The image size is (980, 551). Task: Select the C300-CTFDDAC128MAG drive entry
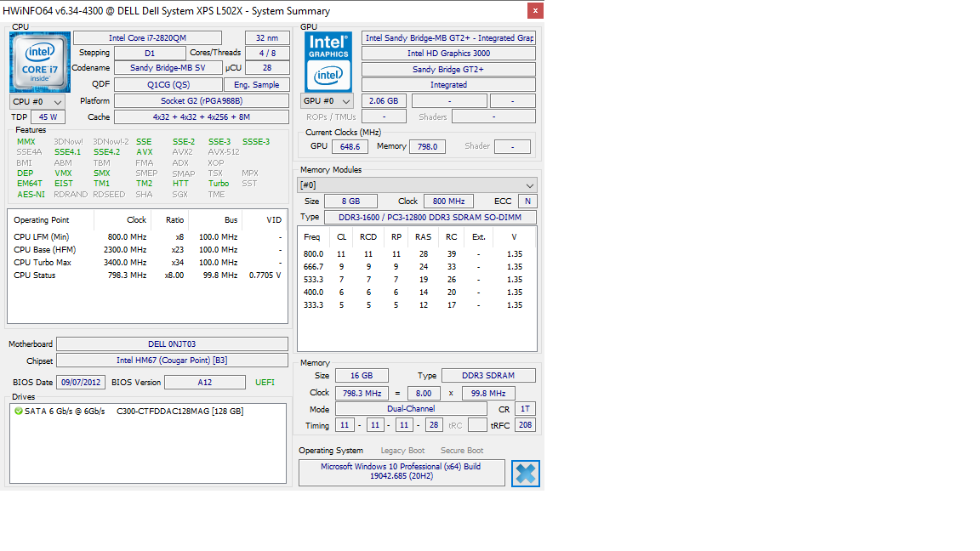click(x=179, y=412)
